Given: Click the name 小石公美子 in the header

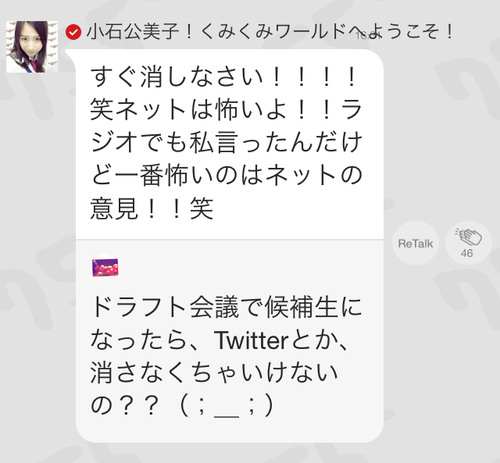Looking at the screenshot, I should (x=132, y=32).
